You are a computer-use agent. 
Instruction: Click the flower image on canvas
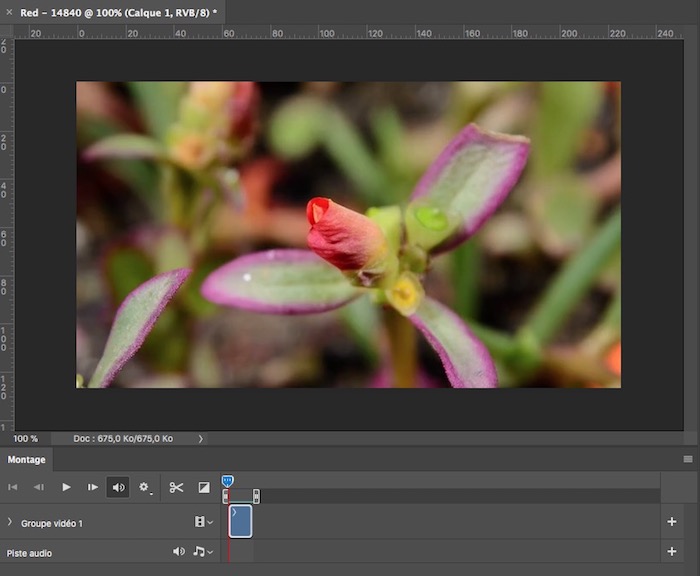[348, 234]
